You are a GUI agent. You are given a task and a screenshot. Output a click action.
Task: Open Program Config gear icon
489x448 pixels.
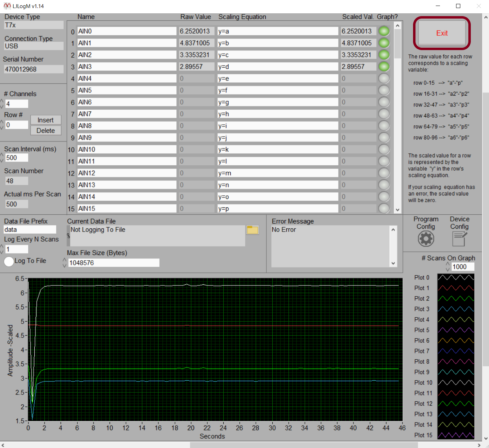(426, 239)
